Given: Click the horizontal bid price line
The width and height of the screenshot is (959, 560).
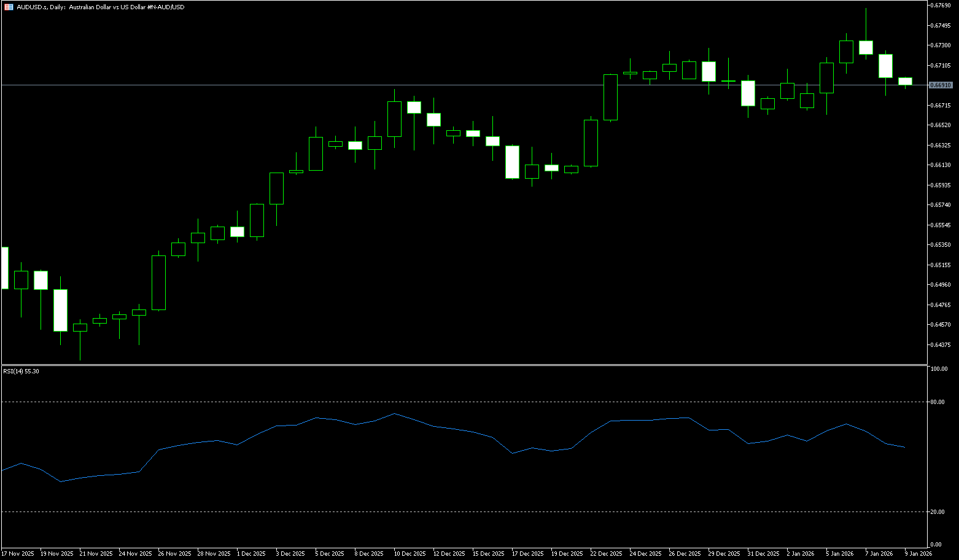Looking at the screenshot, I should pos(430,85).
